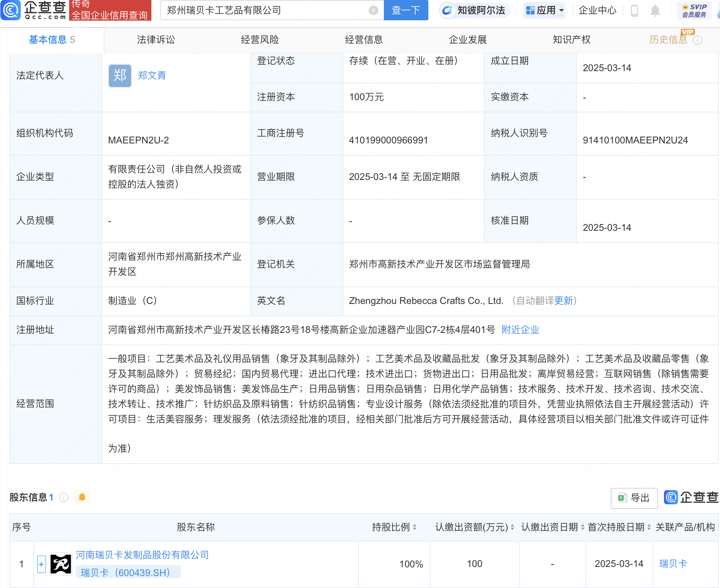Click the 查一下 search button
720x588 pixels.
pos(406,10)
